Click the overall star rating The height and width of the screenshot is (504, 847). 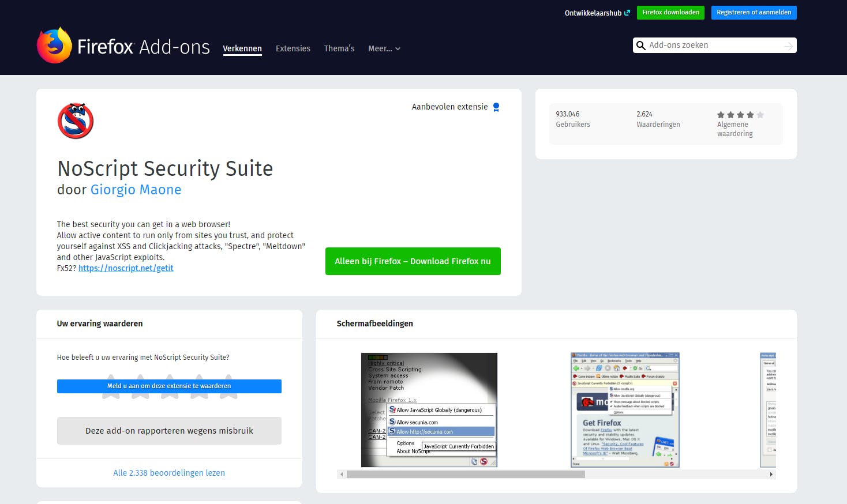click(x=740, y=115)
